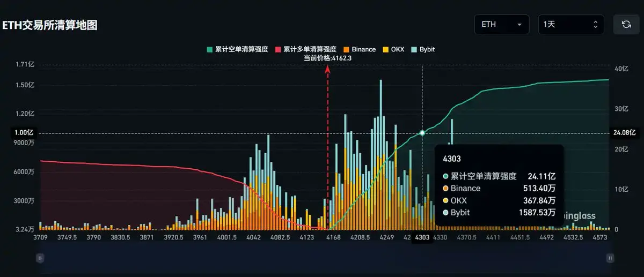Image resolution: width=644 pixels, height=277 pixels.
Task: Click the 3709 x-axis label
Action: click(40, 237)
